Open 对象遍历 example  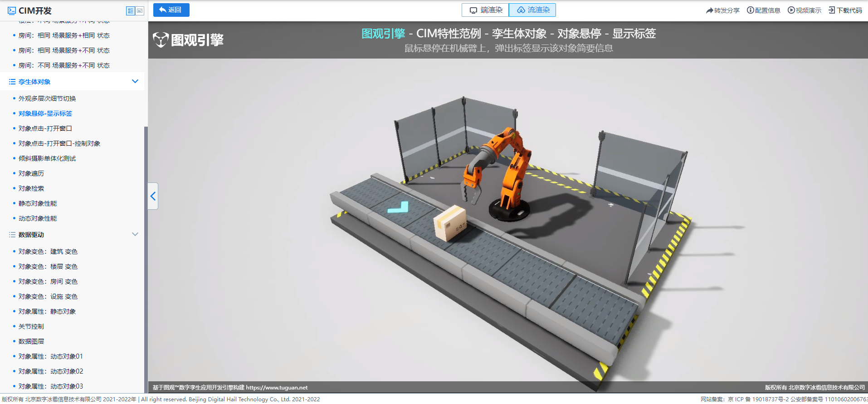31,173
